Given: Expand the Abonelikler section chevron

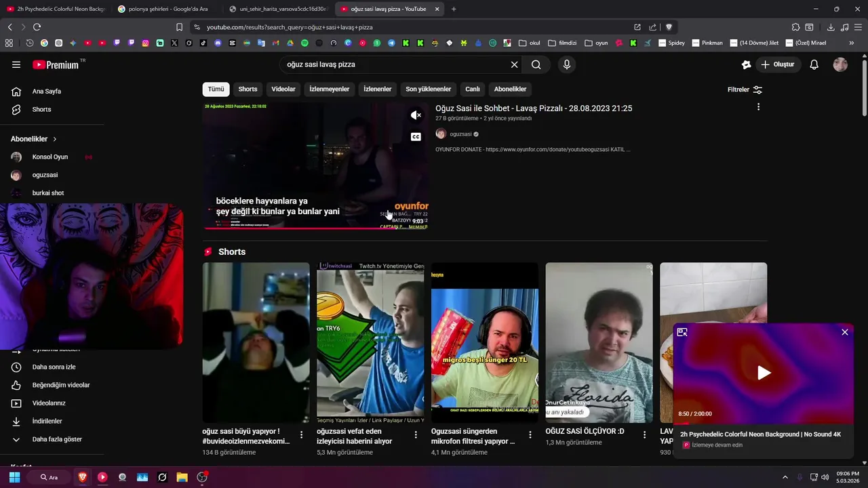Looking at the screenshot, I should coord(55,139).
